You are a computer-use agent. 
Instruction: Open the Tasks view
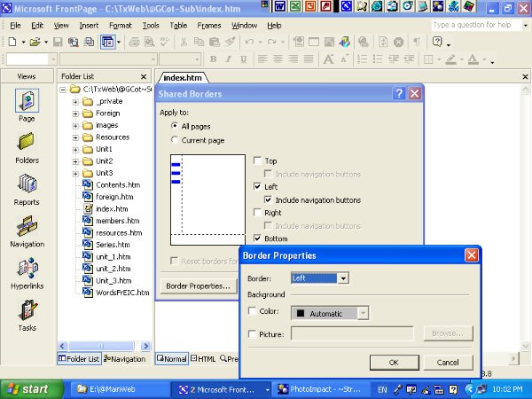(27, 309)
